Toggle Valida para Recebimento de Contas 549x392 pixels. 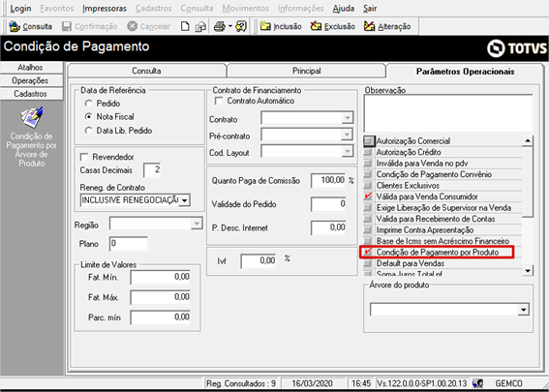point(368,219)
